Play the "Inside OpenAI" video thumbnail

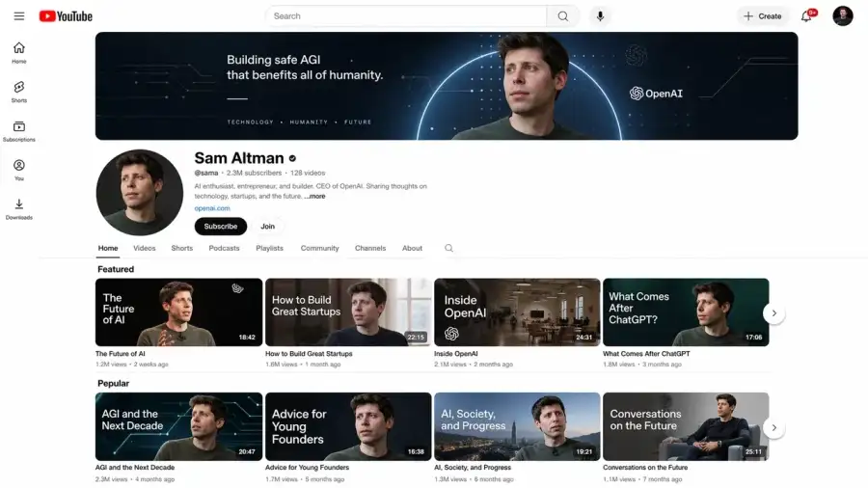[x=517, y=312]
